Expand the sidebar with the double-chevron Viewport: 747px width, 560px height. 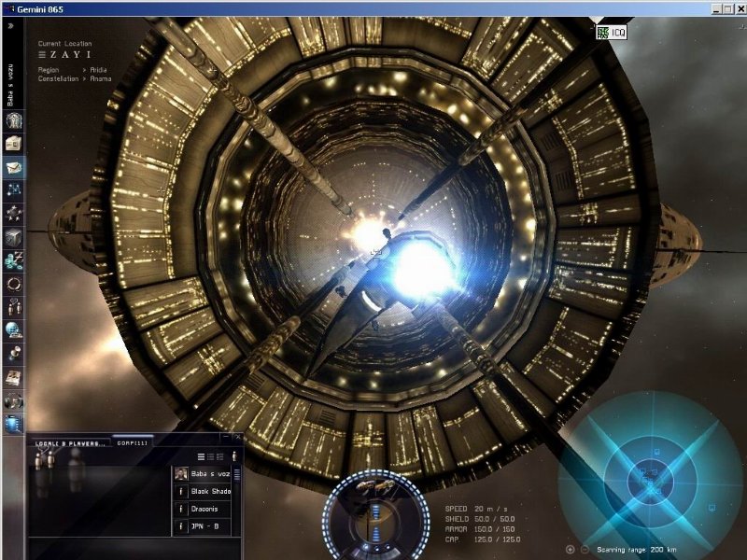click(10, 26)
